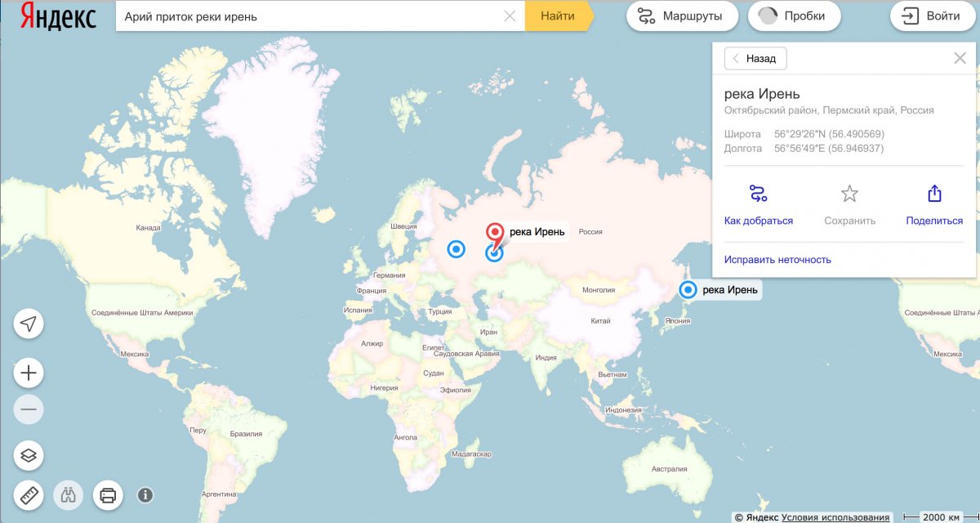Click the Мексика label on the map

[x=134, y=354]
